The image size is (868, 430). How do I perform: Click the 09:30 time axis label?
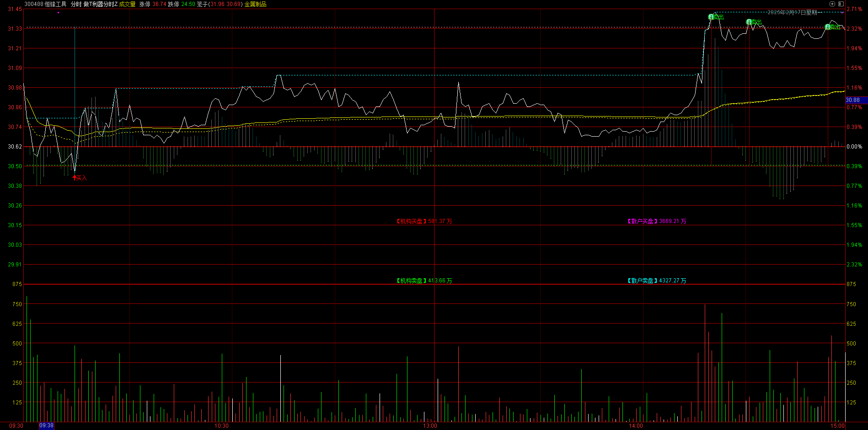click(x=16, y=425)
